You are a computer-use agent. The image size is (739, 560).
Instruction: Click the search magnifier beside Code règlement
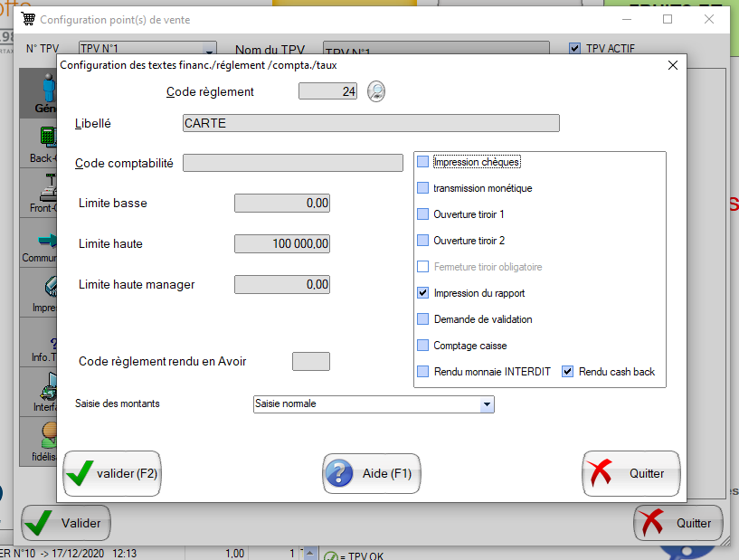coord(376,91)
